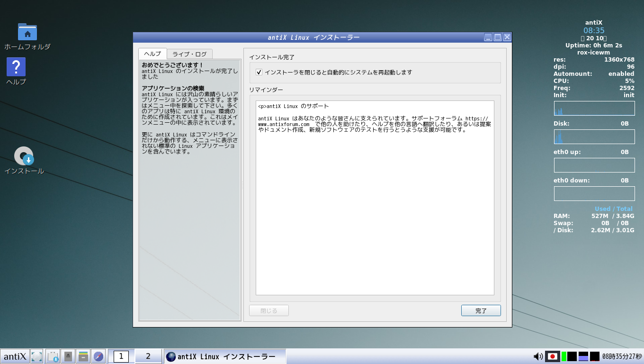The height and width of the screenshot is (364, 644).
Task: Open the file manager drawer taskbar icon
Action: (x=83, y=356)
